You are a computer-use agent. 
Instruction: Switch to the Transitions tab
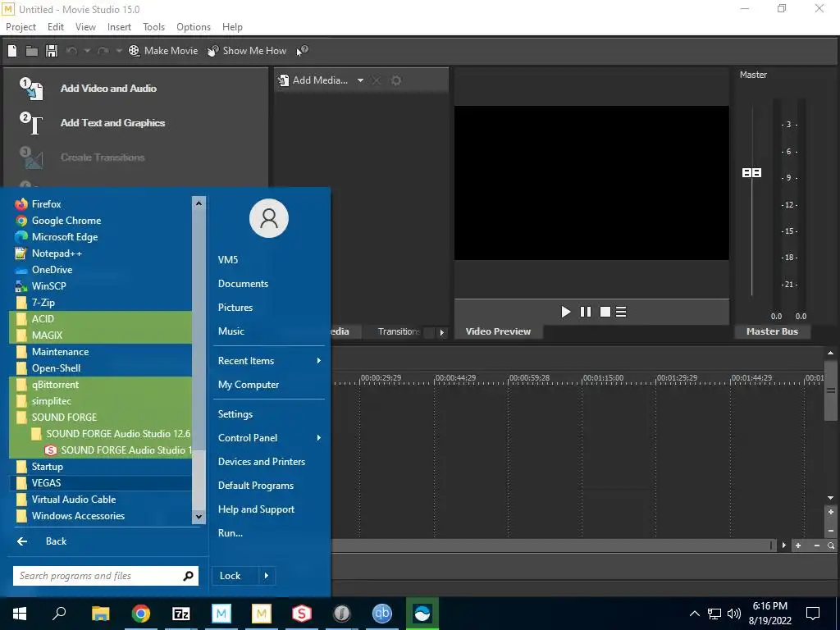click(399, 331)
